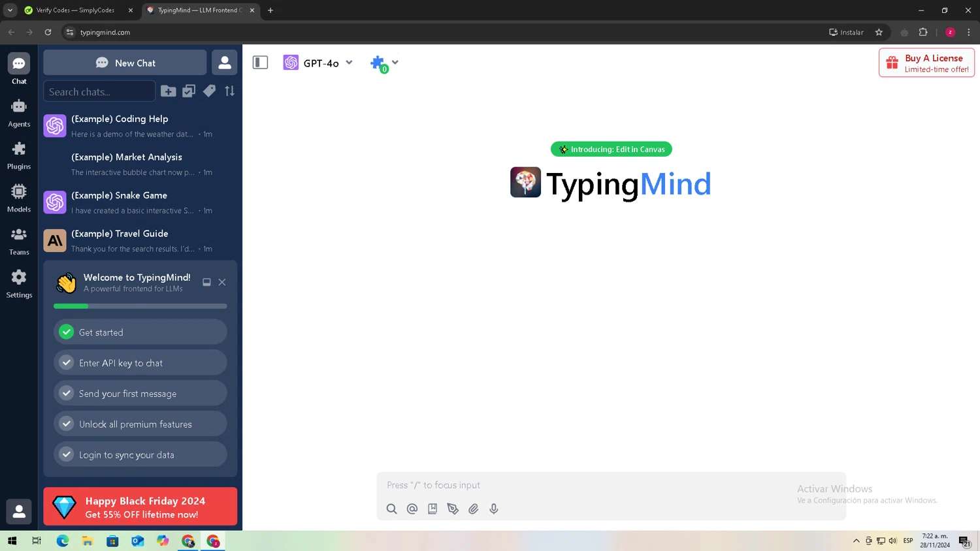Open the Chrome profile avatar
980x551 pixels.
(x=951, y=32)
